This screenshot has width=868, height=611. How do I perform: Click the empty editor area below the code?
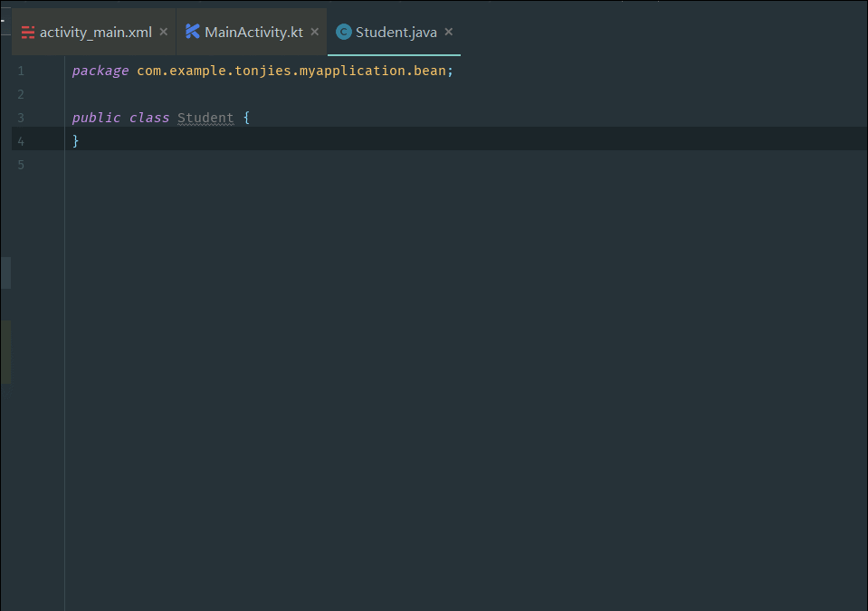(x=465, y=382)
